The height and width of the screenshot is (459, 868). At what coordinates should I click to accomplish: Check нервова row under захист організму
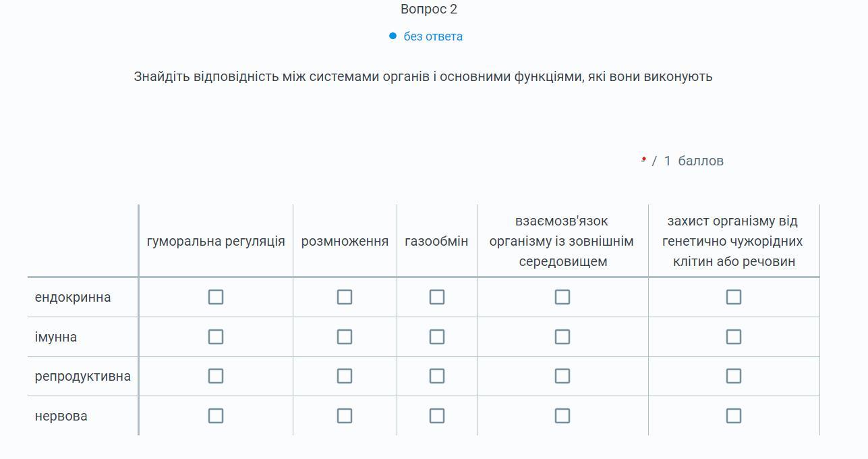734,416
